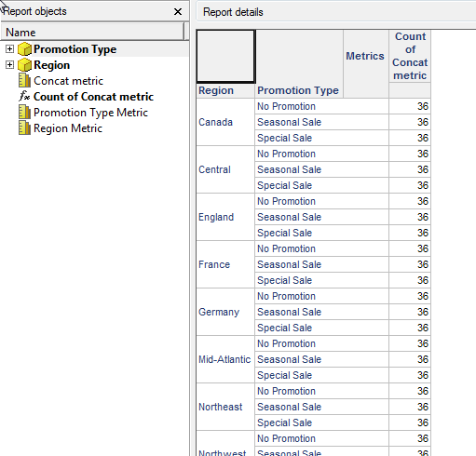
Task: Click No Promotion under France
Action: point(321,248)
